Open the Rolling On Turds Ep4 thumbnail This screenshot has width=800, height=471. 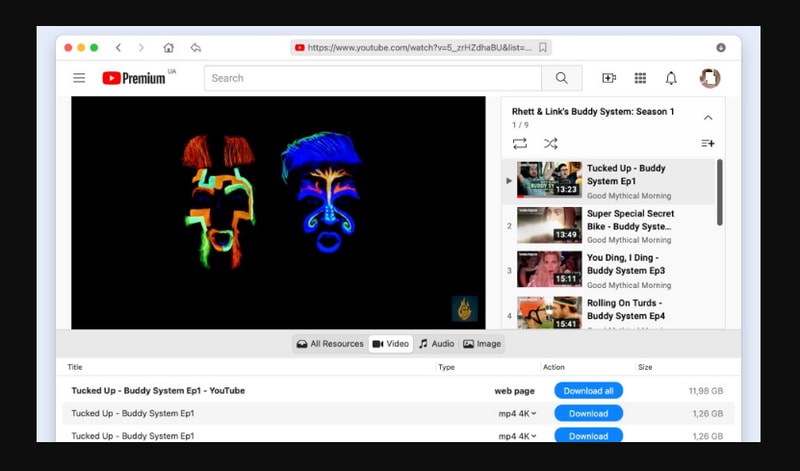(x=549, y=312)
